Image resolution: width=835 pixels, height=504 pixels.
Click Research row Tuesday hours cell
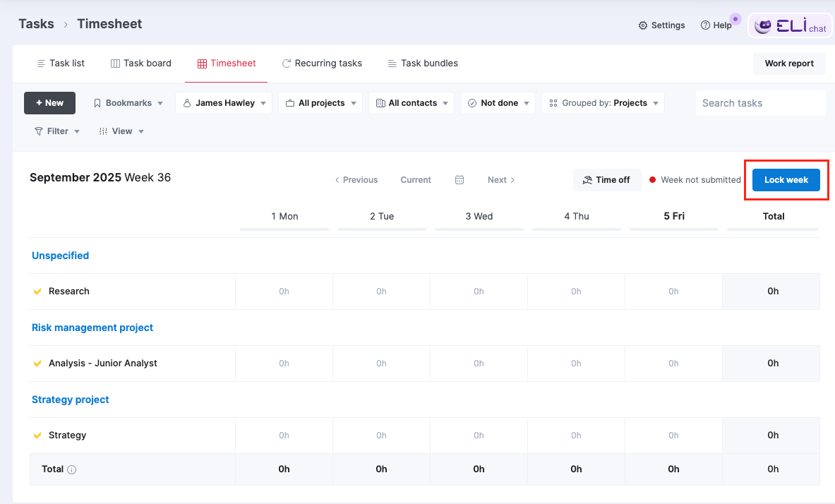coord(381,292)
